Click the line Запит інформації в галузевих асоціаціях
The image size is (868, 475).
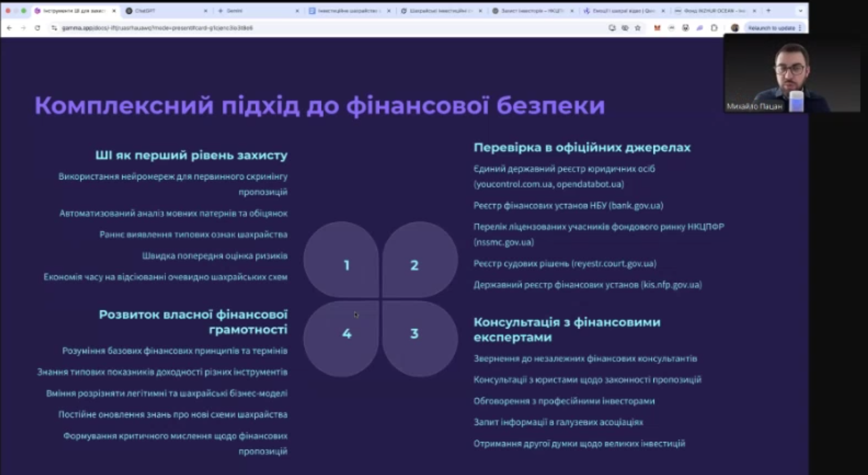(558, 423)
